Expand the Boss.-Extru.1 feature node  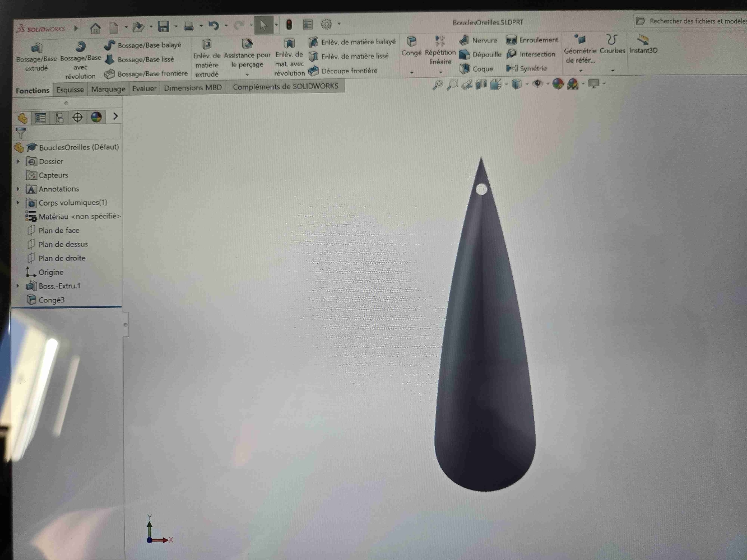coord(18,286)
